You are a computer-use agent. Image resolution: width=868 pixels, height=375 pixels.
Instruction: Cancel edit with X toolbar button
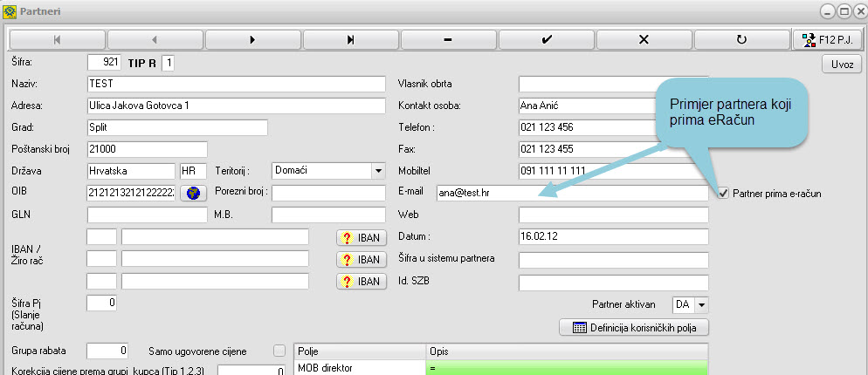tap(644, 40)
